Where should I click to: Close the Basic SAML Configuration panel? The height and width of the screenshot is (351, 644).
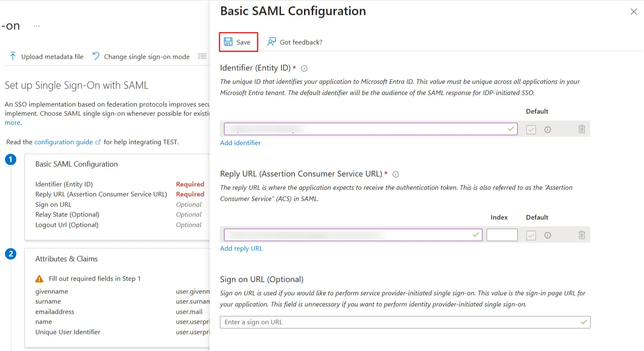634,12
